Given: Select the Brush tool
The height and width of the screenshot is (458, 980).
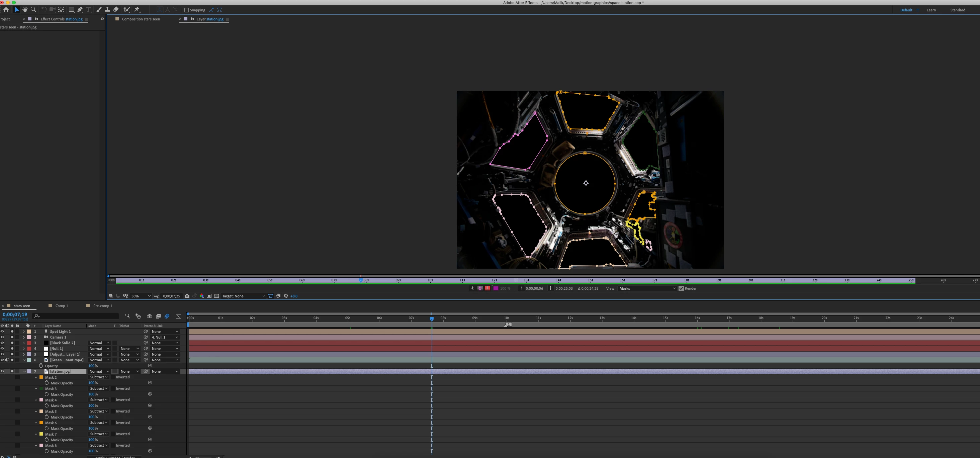Looking at the screenshot, I should click(99, 9).
